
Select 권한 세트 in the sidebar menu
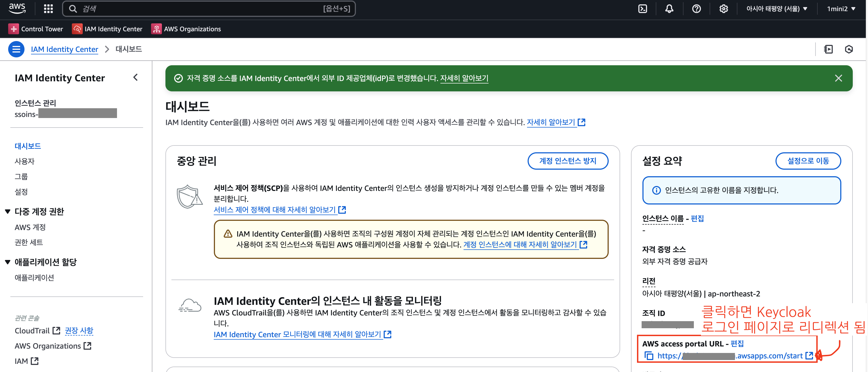coord(29,242)
